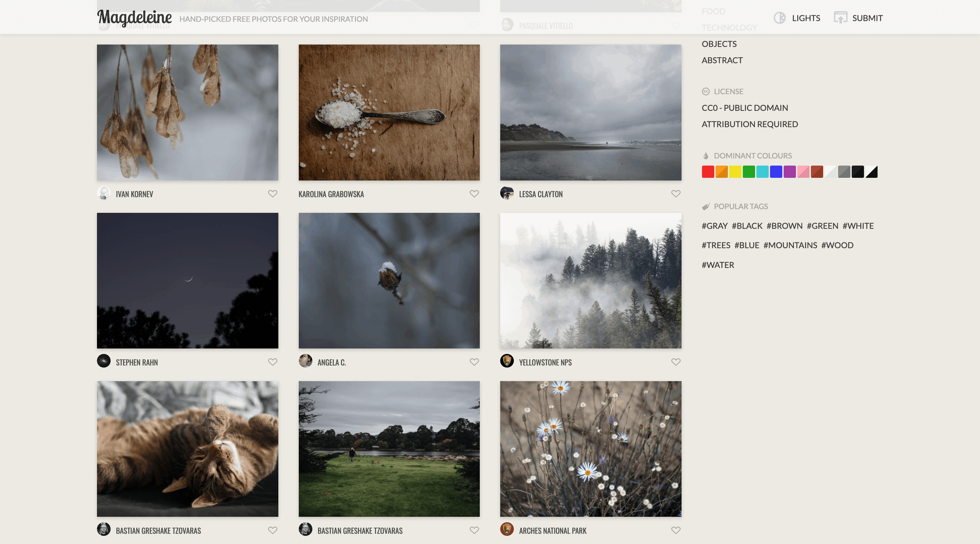Open the #WOOD tag
Screen dimensions: 980x544
point(837,245)
